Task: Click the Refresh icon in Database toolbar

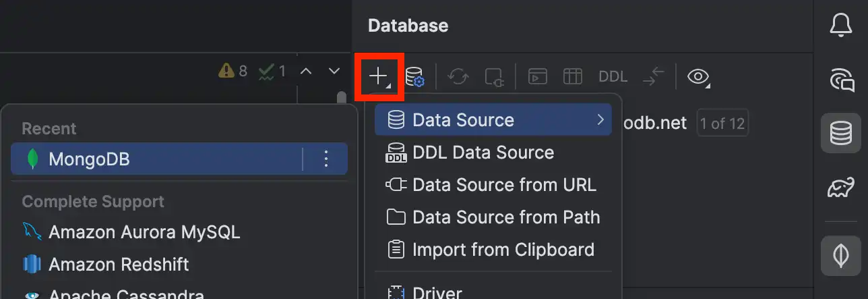Action: [458, 76]
